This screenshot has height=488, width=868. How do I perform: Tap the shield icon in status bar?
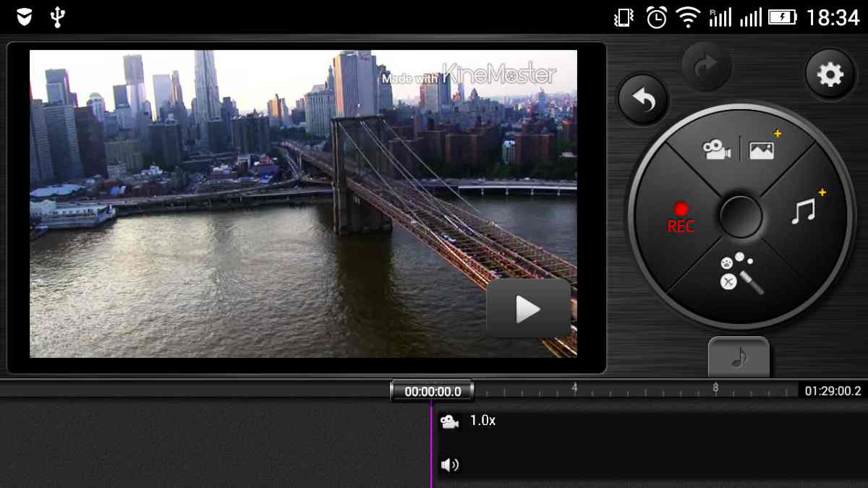[x=23, y=17]
